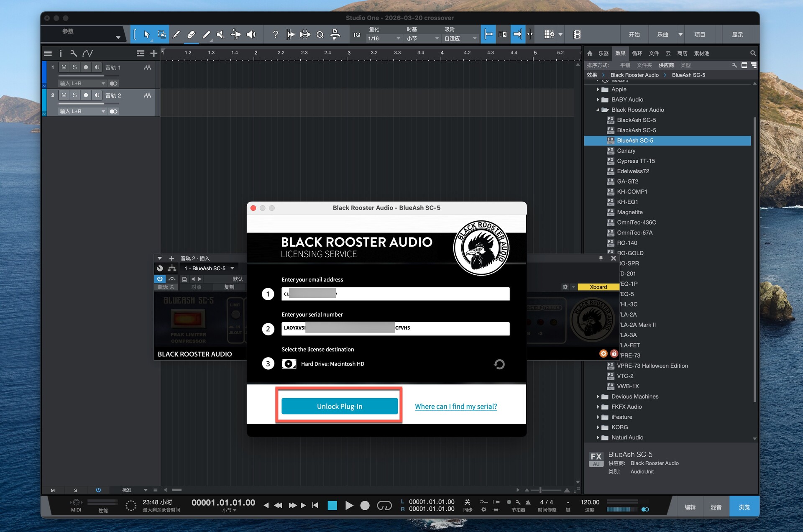The image size is (803, 532).
Task: Click the Unlock Plug-In button
Action: point(339,406)
